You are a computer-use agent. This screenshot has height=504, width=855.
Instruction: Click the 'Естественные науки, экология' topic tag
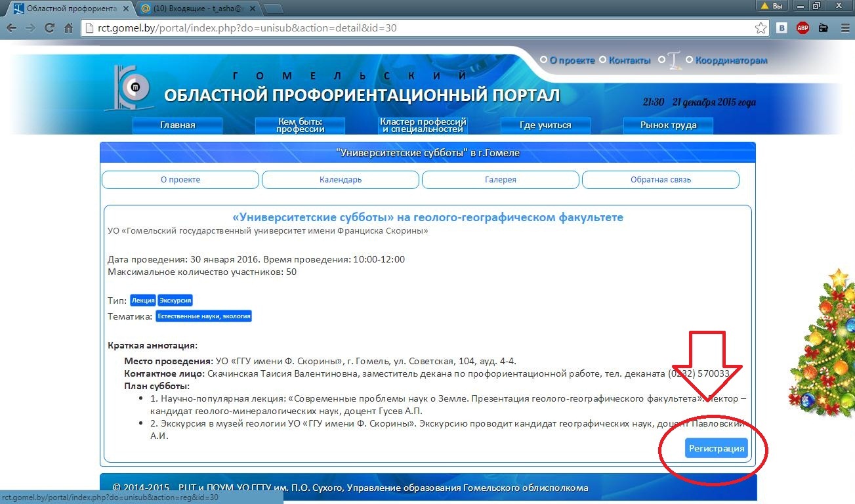(204, 316)
